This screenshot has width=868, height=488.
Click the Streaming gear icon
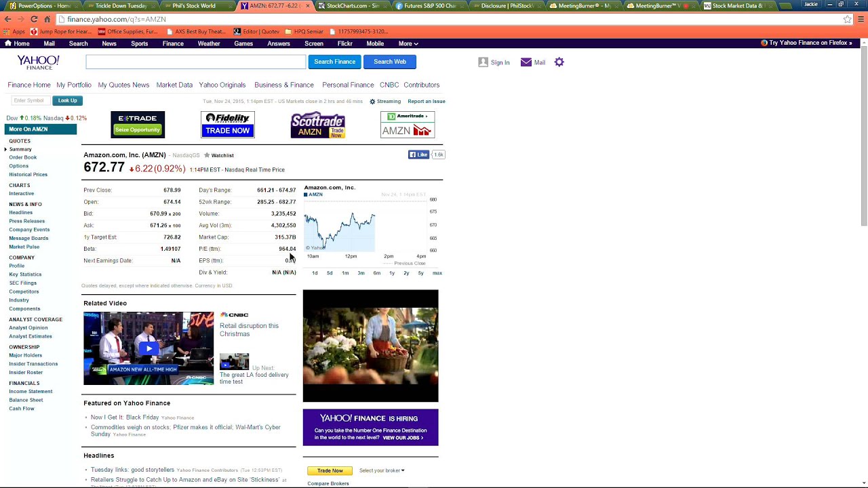(x=372, y=102)
